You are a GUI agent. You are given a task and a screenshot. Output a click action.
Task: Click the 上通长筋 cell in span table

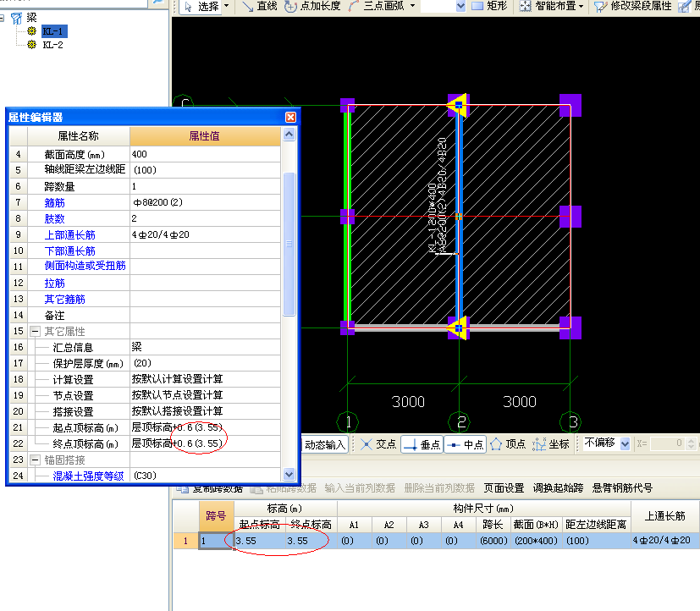pos(664,541)
